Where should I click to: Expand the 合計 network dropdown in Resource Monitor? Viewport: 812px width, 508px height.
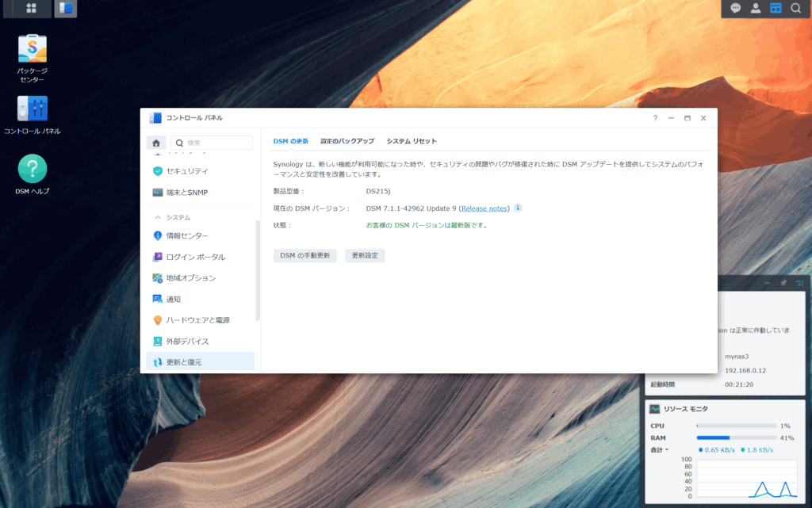click(x=659, y=450)
